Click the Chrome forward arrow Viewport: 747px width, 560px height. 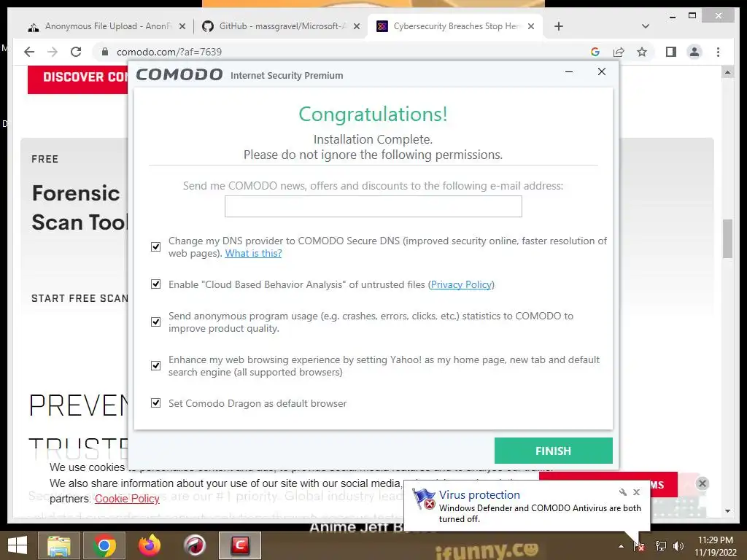(x=53, y=52)
